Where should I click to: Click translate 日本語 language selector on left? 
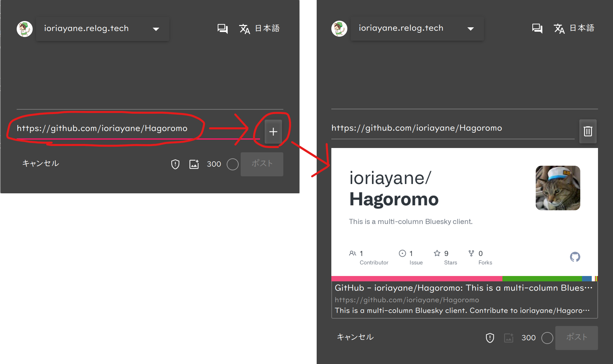pos(259,29)
